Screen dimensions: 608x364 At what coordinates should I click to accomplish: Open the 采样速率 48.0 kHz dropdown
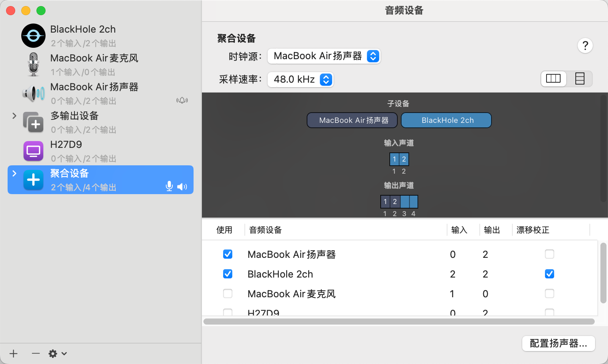tap(301, 80)
